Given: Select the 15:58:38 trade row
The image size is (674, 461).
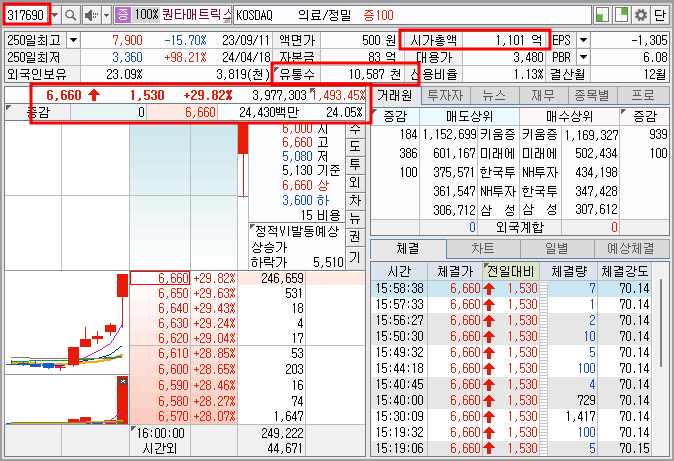Looking at the screenshot, I should coord(512,288).
